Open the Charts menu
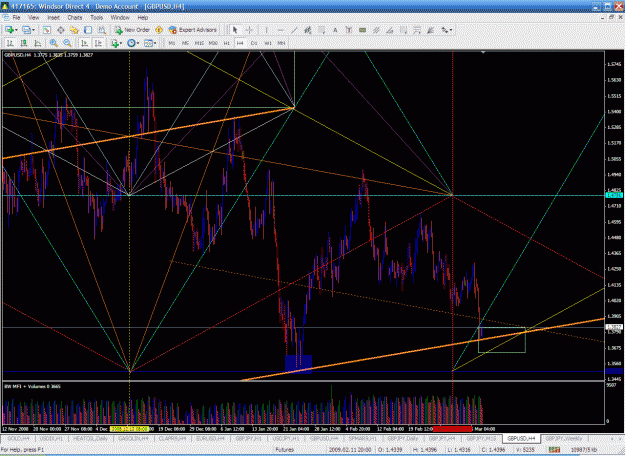The width and height of the screenshot is (625, 456). 75,18
